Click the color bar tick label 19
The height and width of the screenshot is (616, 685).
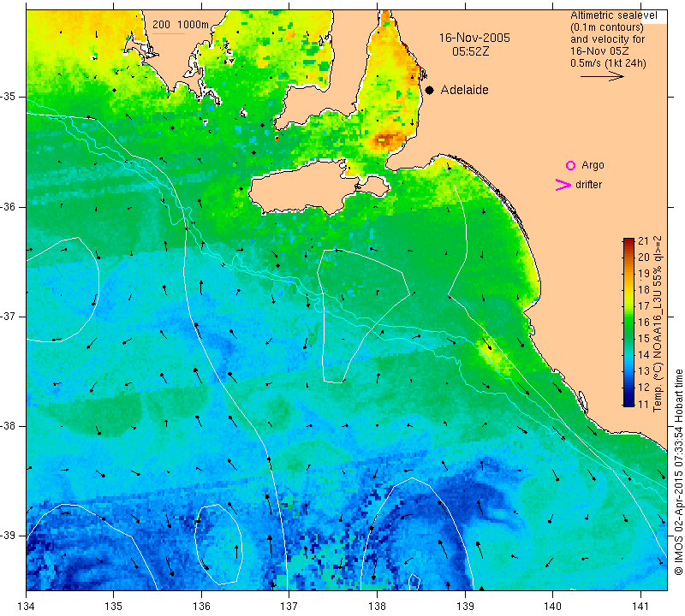644,274
